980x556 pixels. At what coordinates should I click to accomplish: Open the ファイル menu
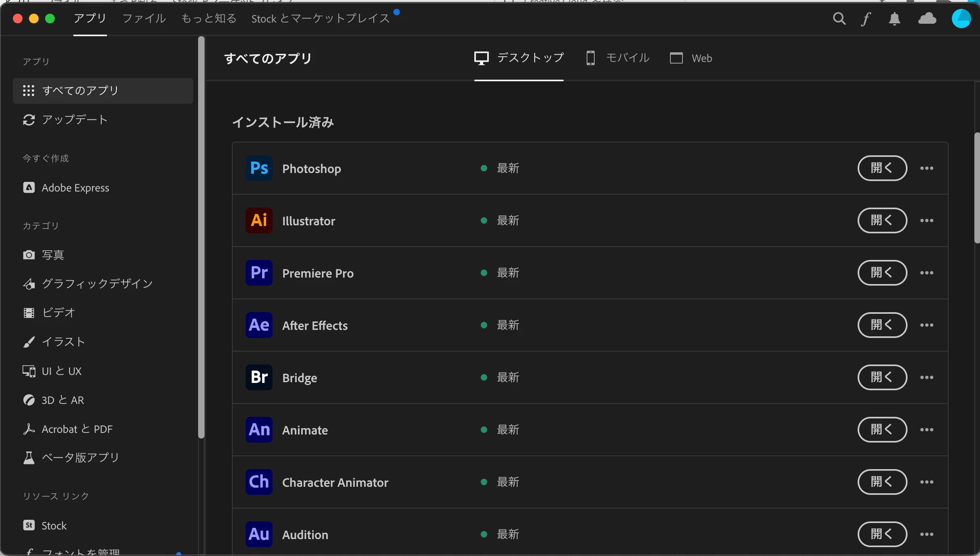[x=144, y=19]
